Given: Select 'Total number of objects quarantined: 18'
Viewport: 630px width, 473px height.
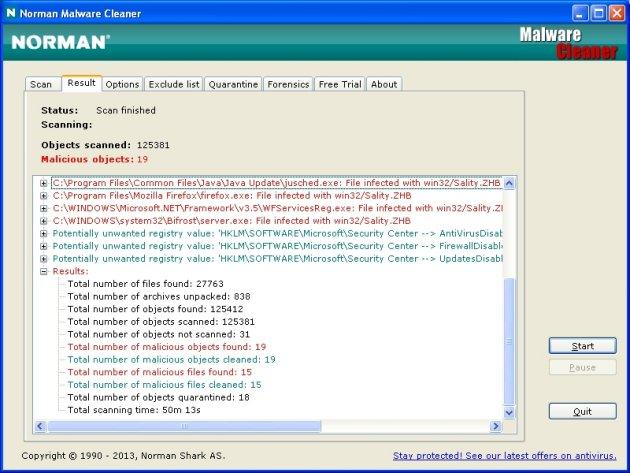Looking at the screenshot, I should [158, 397].
